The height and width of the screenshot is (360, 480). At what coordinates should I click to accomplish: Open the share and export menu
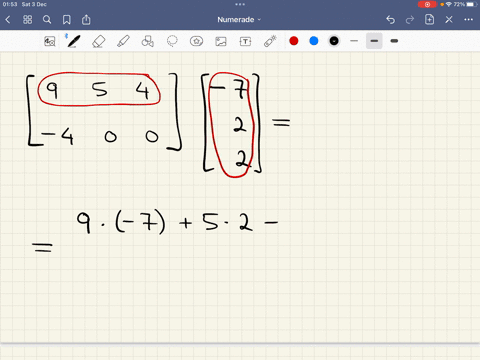click(86, 20)
